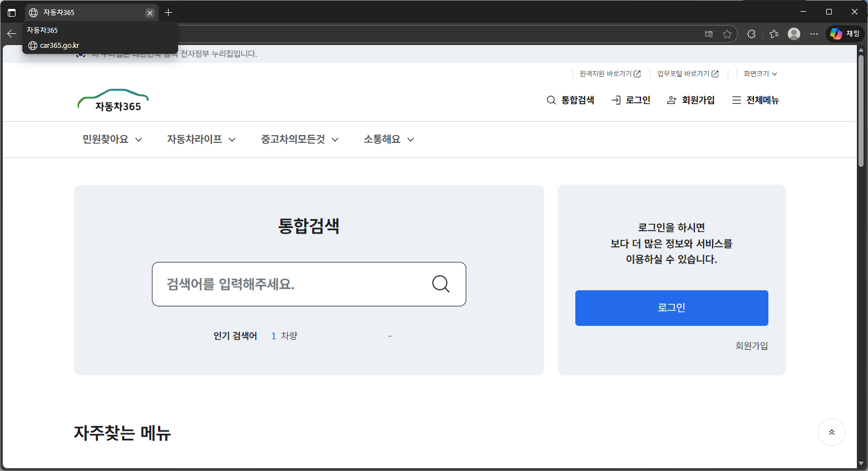Click the blue 로그인 button
868x471 pixels.
click(x=671, y=308)
